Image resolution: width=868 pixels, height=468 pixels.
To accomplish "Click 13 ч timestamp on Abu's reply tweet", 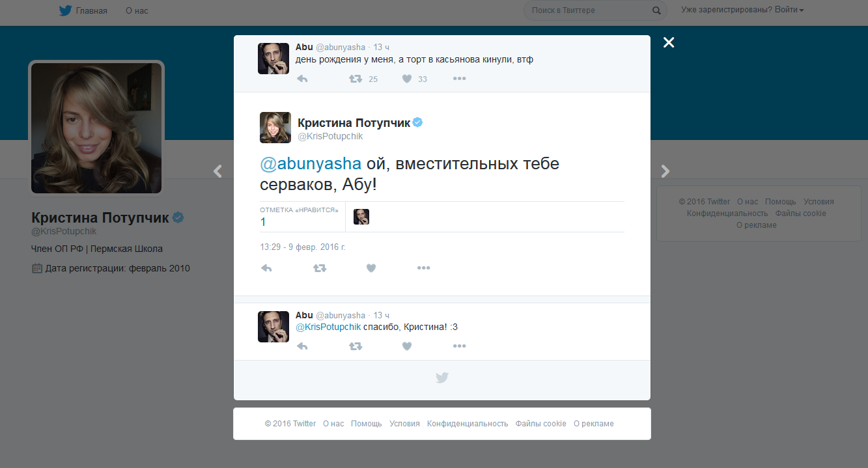I will coord(382,315).
